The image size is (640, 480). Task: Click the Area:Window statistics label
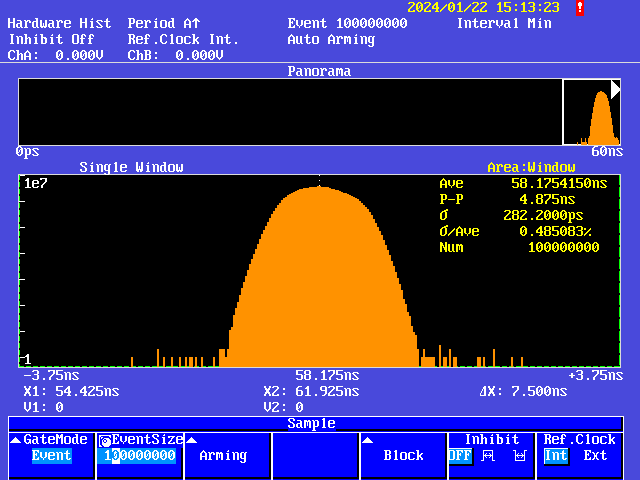pyautogui.click(x=531, y=167)
